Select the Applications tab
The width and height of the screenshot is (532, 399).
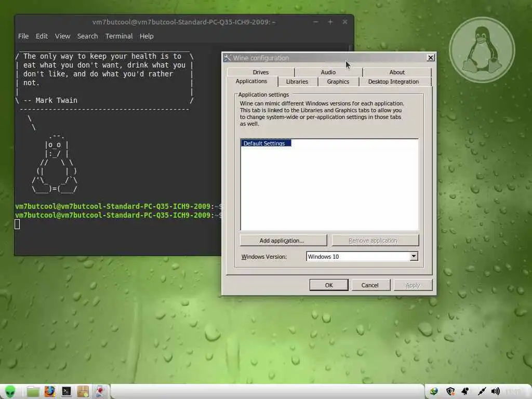(x=251, y=81)
